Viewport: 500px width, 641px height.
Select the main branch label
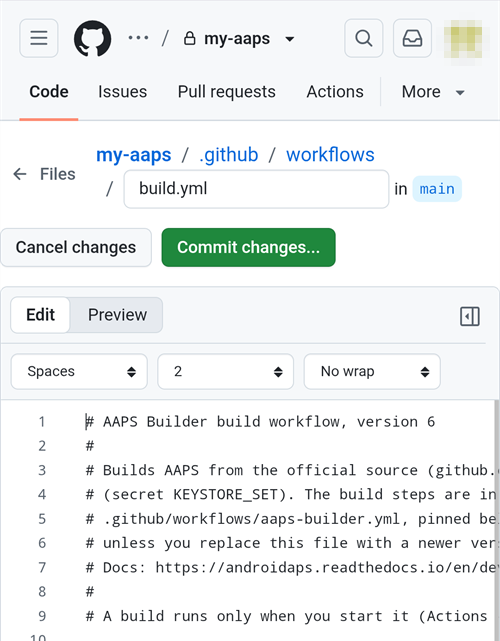(x=437, y=189)
